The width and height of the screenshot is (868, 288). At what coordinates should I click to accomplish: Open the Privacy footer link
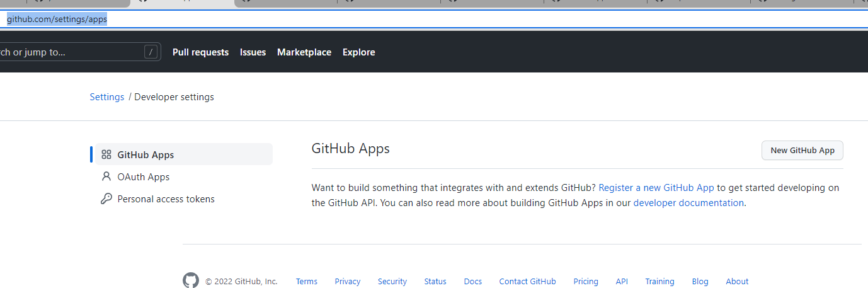tap(348, 281)
